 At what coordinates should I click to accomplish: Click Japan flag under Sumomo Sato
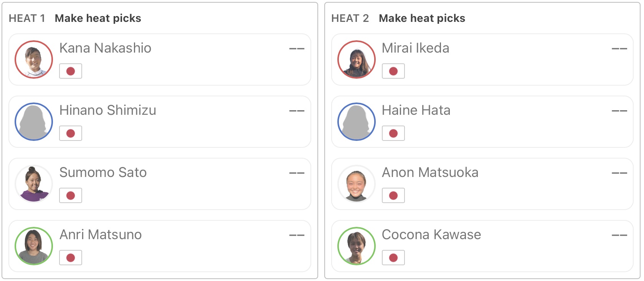tap(71, 195)
